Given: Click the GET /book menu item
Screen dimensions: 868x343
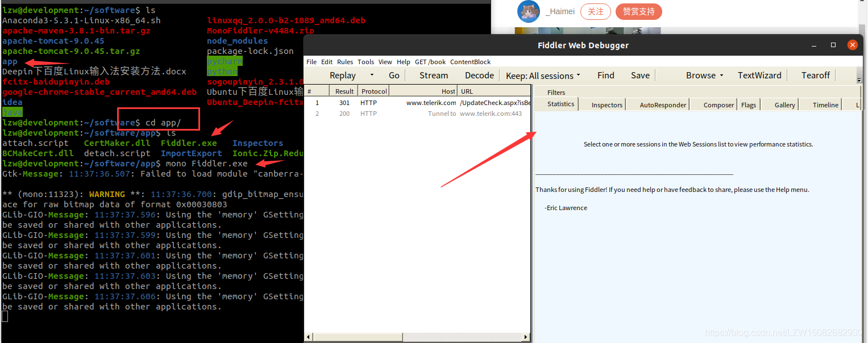Looking at the screenshot, I should pyautogui.click(x=430, y=62).
